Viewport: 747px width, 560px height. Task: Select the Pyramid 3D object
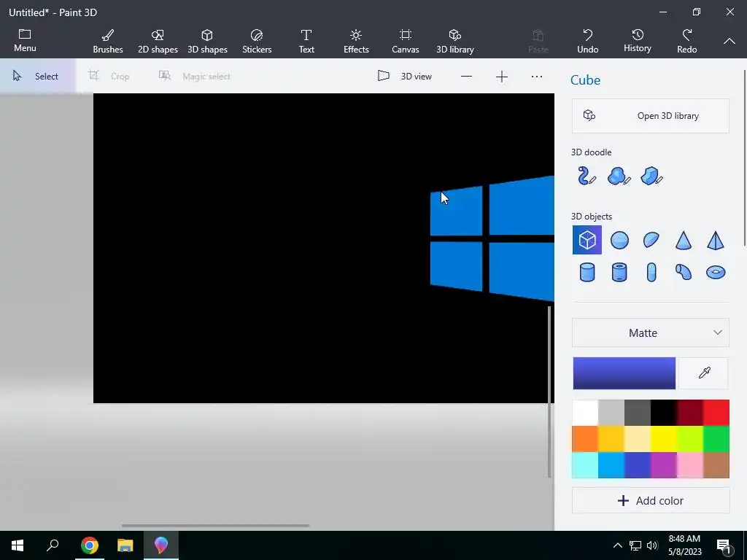tap(715, 240)
